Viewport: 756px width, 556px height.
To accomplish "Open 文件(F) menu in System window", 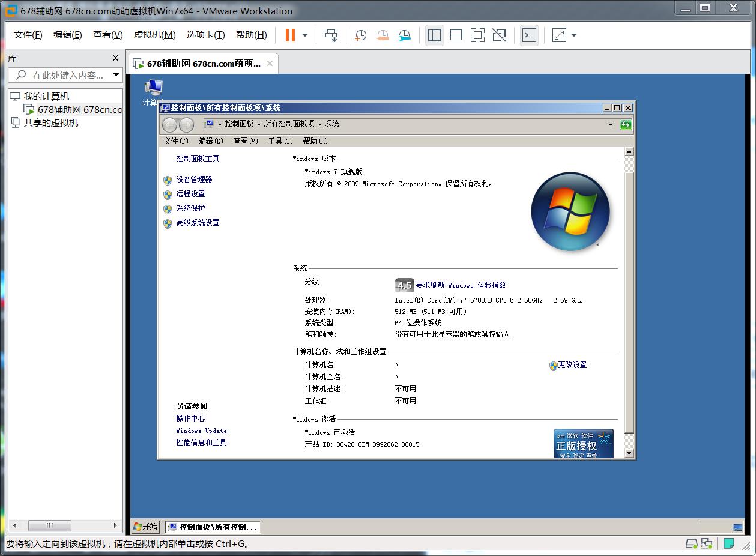I will [176, 141].
